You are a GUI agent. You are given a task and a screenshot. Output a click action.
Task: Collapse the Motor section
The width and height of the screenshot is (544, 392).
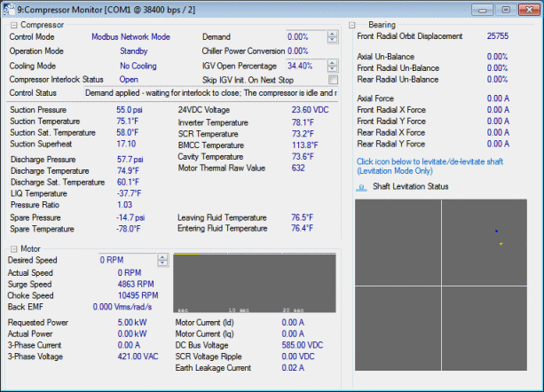coord(13,249)
